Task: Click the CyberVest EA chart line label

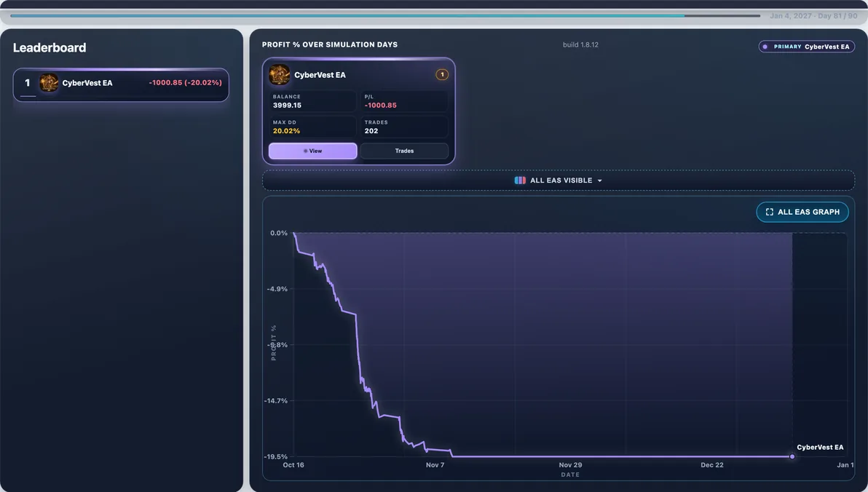Action: [820, 447]
